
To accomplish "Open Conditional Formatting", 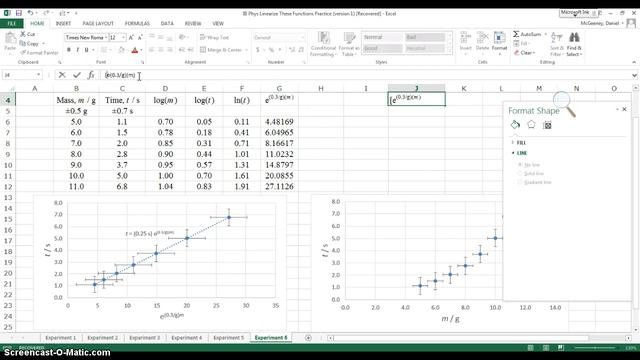I will (x=323, y=44).
